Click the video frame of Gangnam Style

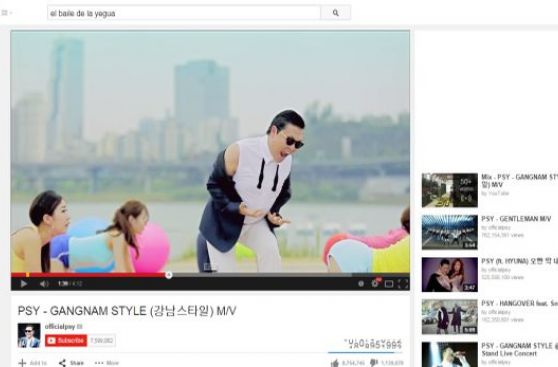210,152
